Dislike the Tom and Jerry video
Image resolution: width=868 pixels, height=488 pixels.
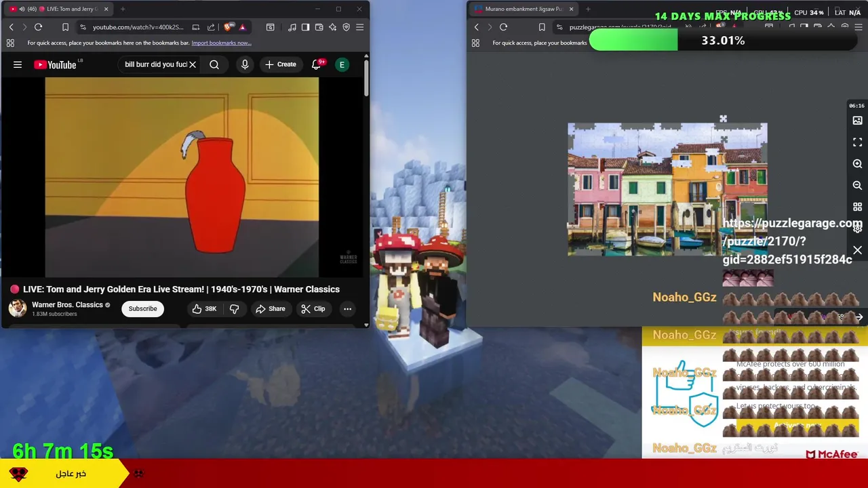pos(234,308)
